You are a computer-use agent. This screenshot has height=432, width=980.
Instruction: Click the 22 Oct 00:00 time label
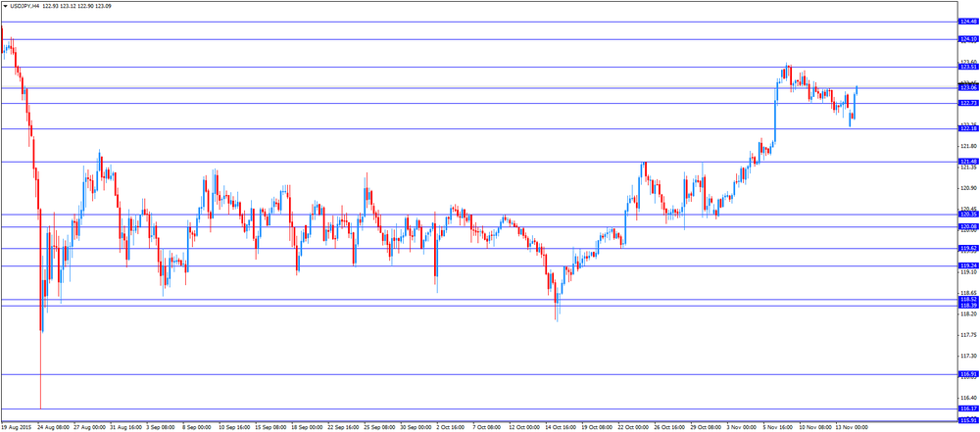634,428
